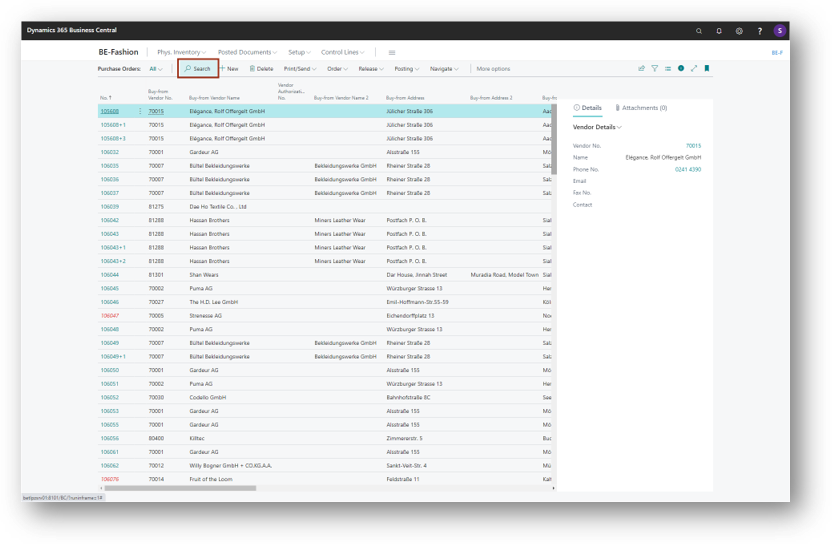
Task: Switch the list layout view icon
Action: [x=668, y=68]
